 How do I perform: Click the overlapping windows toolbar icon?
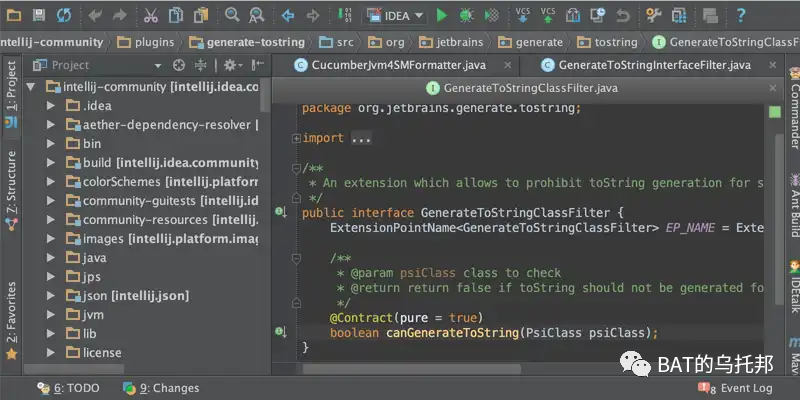click(x=710, y=16)
